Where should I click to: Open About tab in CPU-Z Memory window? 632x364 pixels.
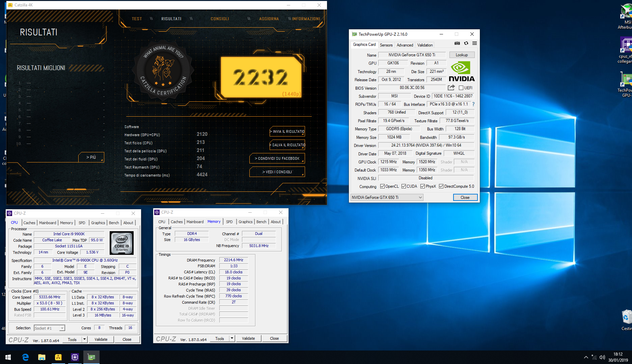click(x=276, y=222)
